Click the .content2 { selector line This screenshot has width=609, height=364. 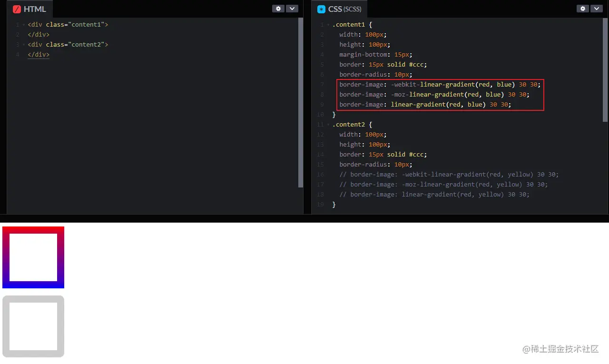tap(352, 124)
